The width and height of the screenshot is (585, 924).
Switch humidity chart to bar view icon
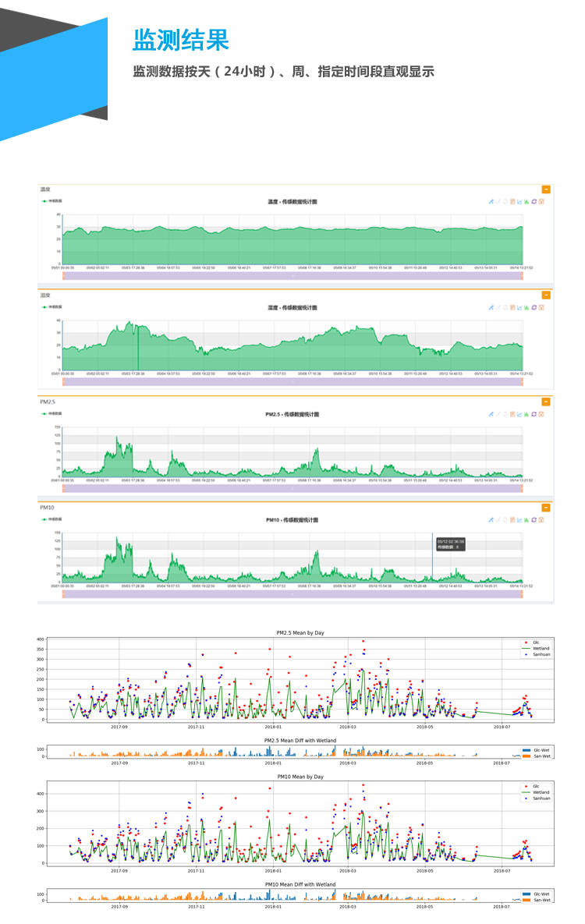pos(526,307)
